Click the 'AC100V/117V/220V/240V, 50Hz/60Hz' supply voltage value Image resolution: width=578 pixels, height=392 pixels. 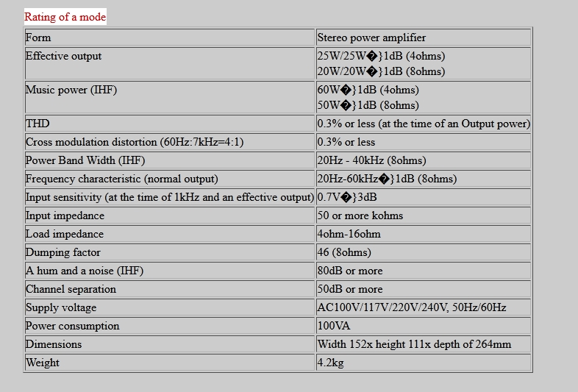pos(412,307)
